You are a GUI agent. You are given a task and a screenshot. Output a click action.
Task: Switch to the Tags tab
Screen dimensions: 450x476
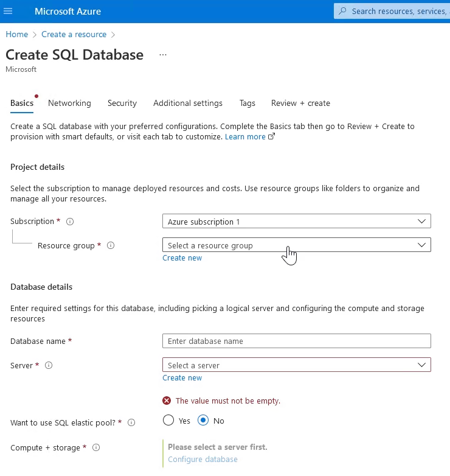(x=247, y=103)
